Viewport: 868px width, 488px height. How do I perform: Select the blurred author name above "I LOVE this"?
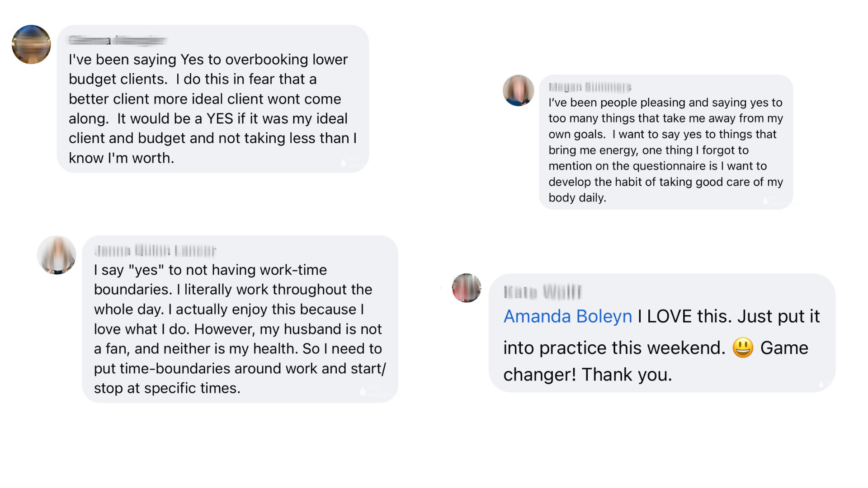pos(542,292)
